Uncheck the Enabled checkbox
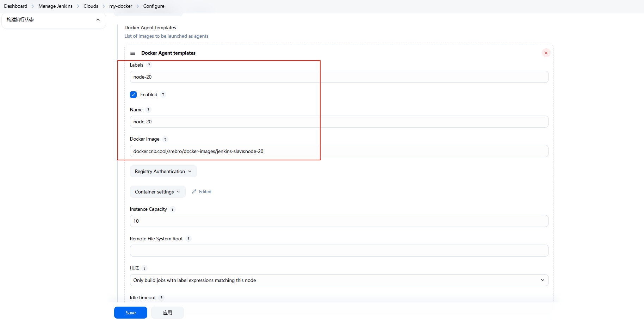 coord(134,95)
